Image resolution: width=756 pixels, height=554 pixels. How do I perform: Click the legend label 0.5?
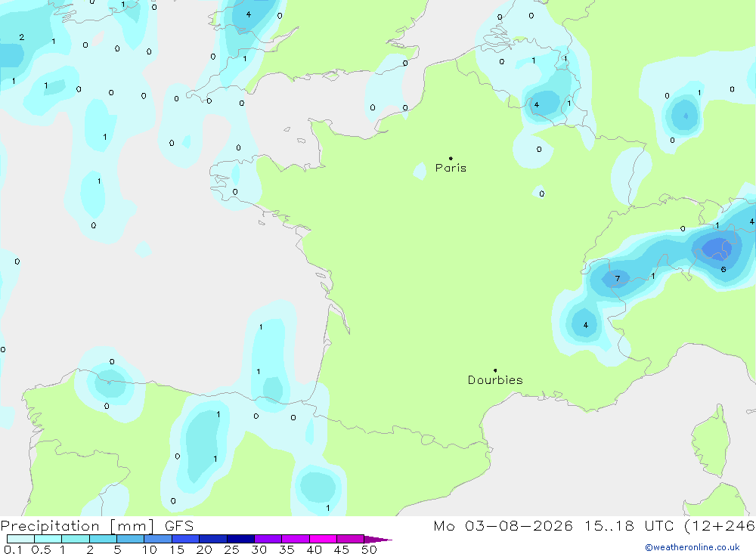[x=41, y=549]
